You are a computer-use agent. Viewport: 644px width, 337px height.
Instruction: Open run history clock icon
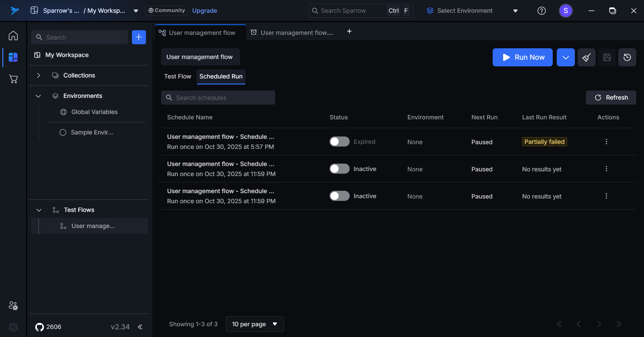(x=627, y=57)
